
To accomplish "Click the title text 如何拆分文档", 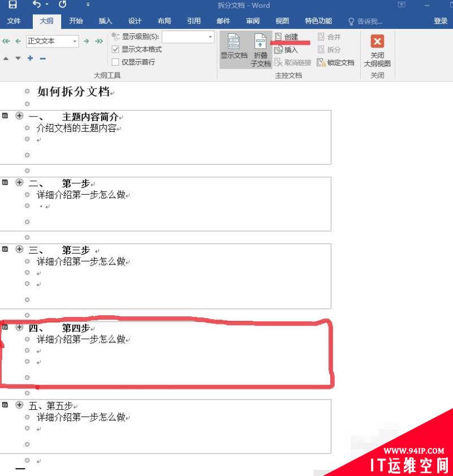I will (73, 91).
